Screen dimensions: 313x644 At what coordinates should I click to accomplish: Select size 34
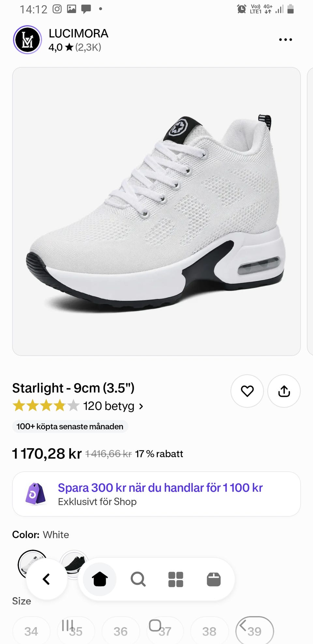click(x=31, y=631)
